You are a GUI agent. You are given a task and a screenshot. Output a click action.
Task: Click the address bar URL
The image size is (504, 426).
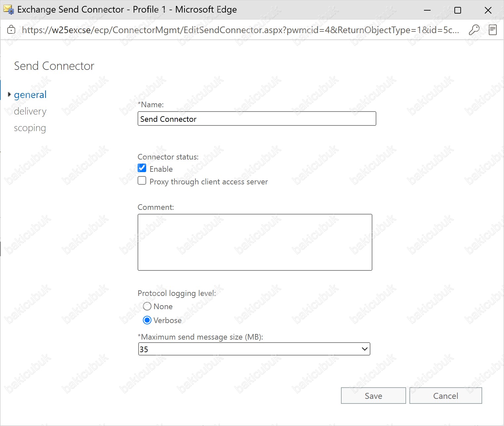pyautogui.click(x=240, y=30)
